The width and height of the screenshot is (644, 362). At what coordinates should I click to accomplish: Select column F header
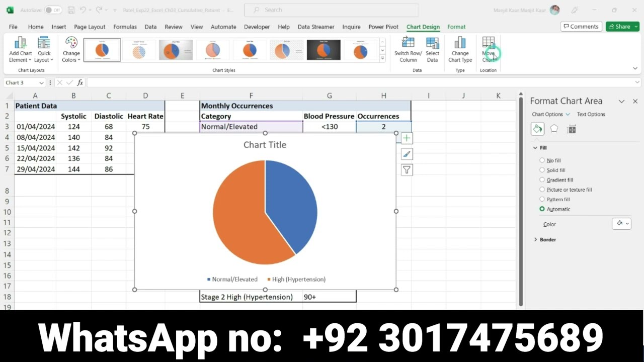pyautogui.click(x=251, y=96)
